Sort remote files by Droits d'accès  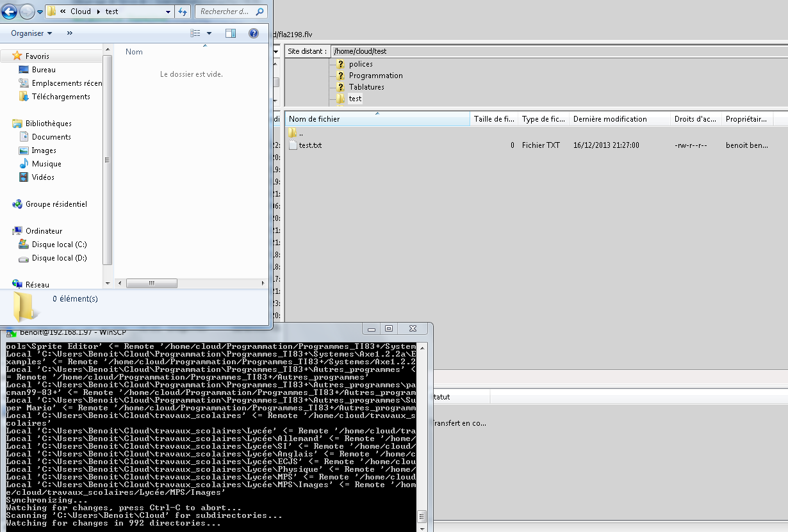[696, 119]
